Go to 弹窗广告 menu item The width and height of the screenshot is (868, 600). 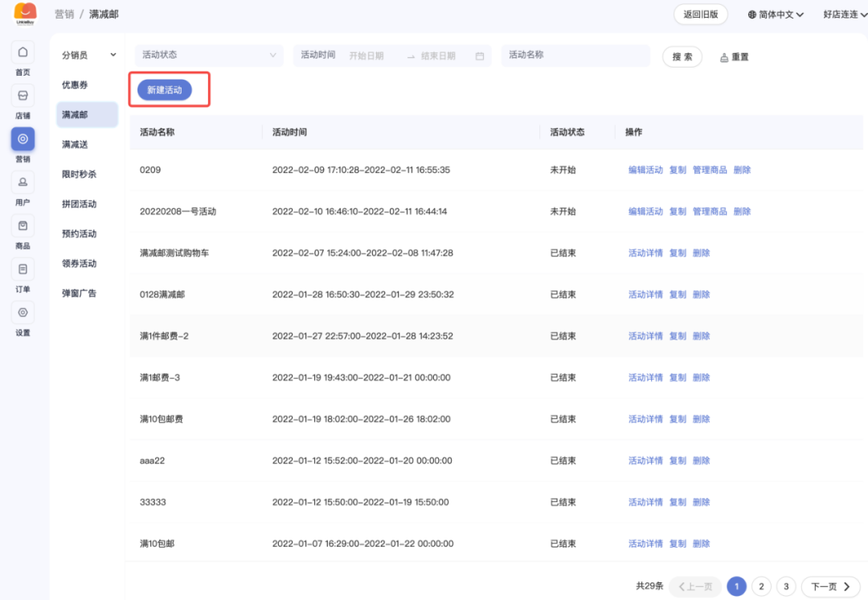(79, 293)
